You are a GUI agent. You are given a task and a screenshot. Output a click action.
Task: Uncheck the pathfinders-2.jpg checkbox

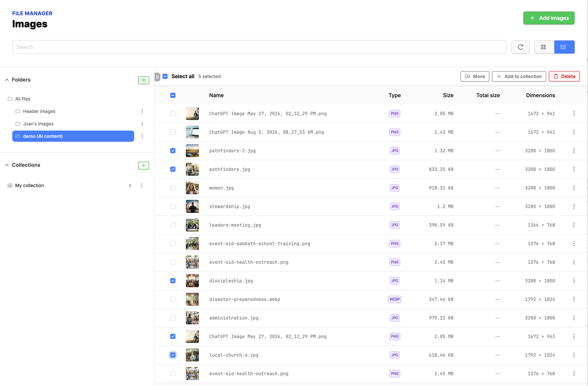click(173, 151)
